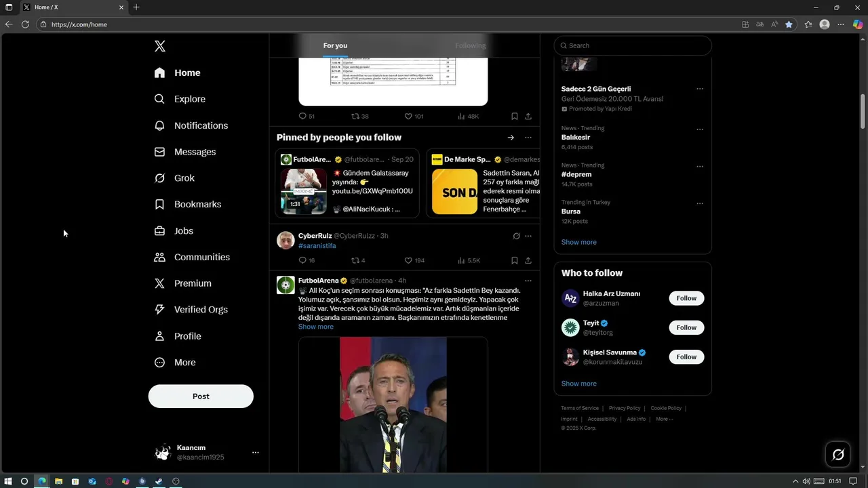This screenshot has width=868, height=488.
Task: Reply to post with 51 comments
Action: 307,117
